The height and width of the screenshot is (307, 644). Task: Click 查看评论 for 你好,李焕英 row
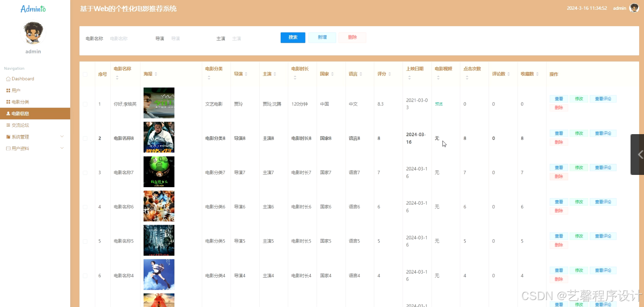point(603,99)
